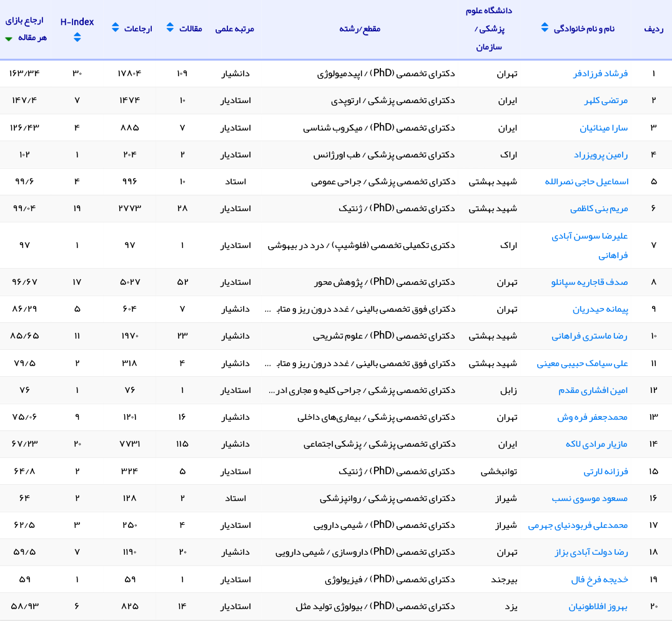This screenshot has width=672, height=621.
Task: Select citations value ۱۷۸۰۴ in row one
Action: [129, 74]
